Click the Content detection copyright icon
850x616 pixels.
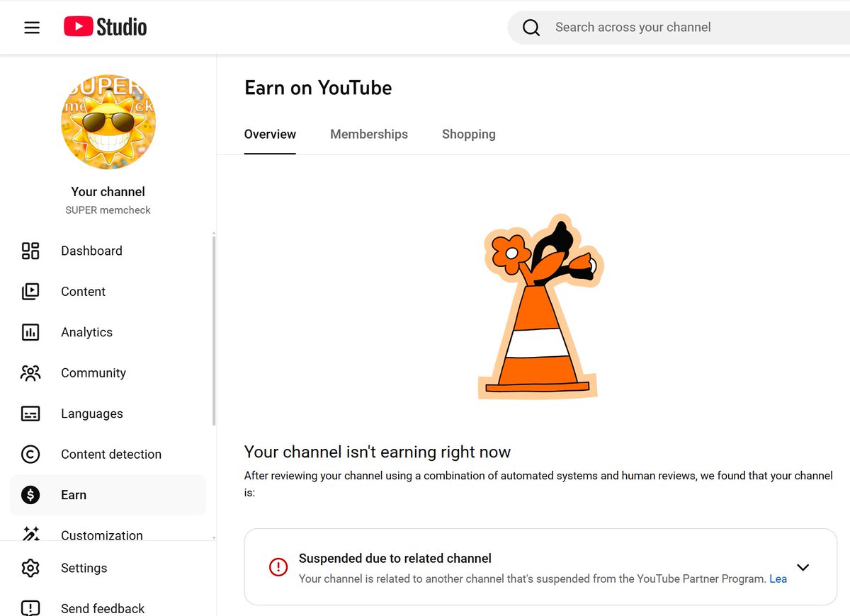(x=30, y=455)
